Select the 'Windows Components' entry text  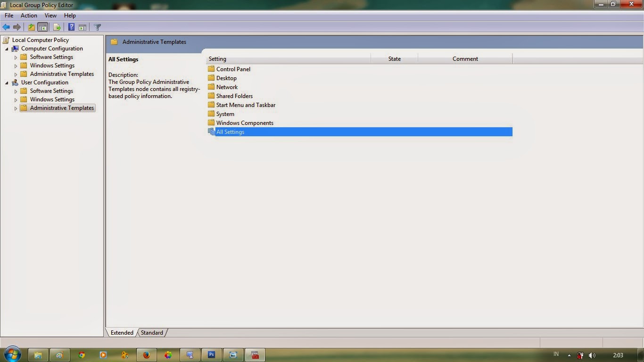pos(245,123)
